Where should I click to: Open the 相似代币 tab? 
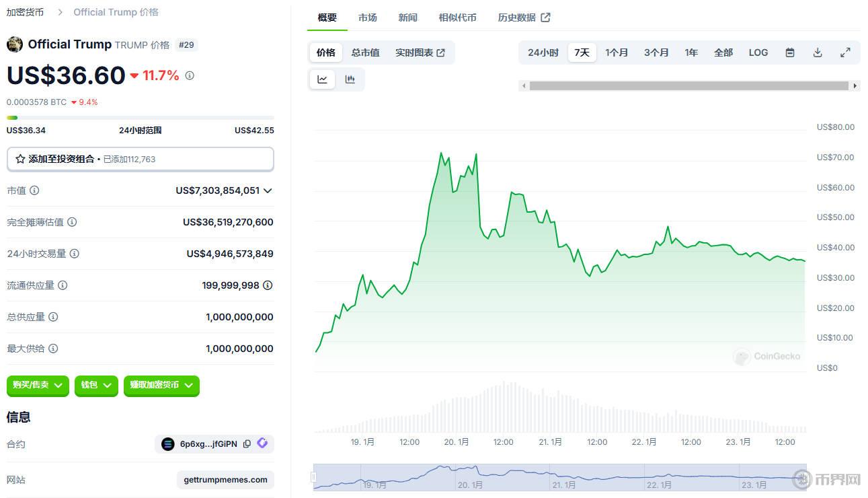(x=457, y=17)
